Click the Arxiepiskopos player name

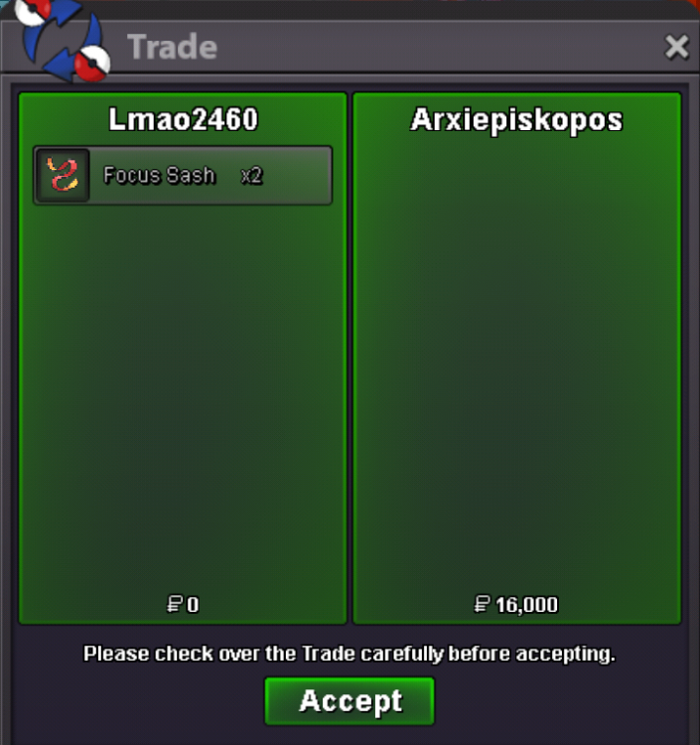[516, 120]
